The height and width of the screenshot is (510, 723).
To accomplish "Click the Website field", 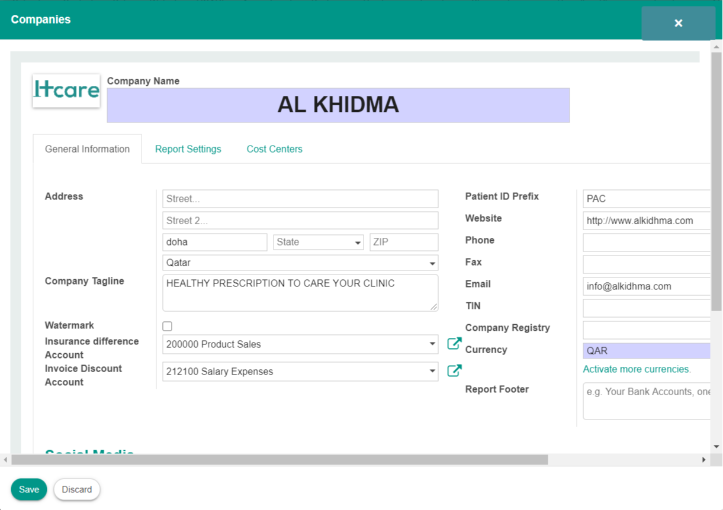I will [646, 220].
